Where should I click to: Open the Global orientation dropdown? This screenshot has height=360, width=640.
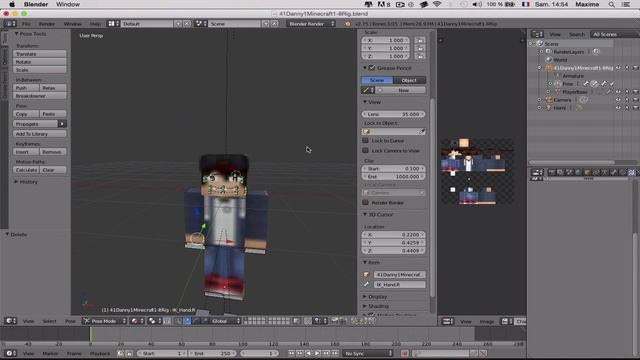coord(225,321)
